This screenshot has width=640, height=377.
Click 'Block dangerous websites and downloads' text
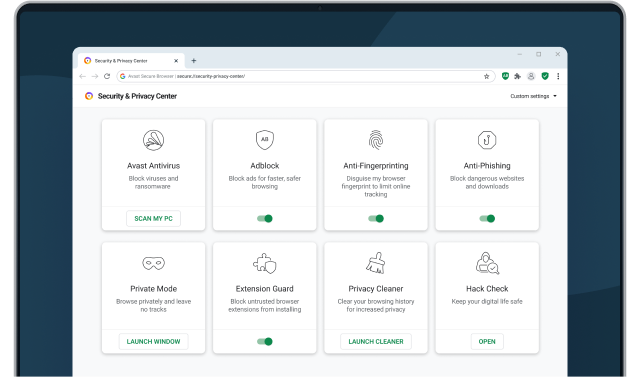coord(487,182)
